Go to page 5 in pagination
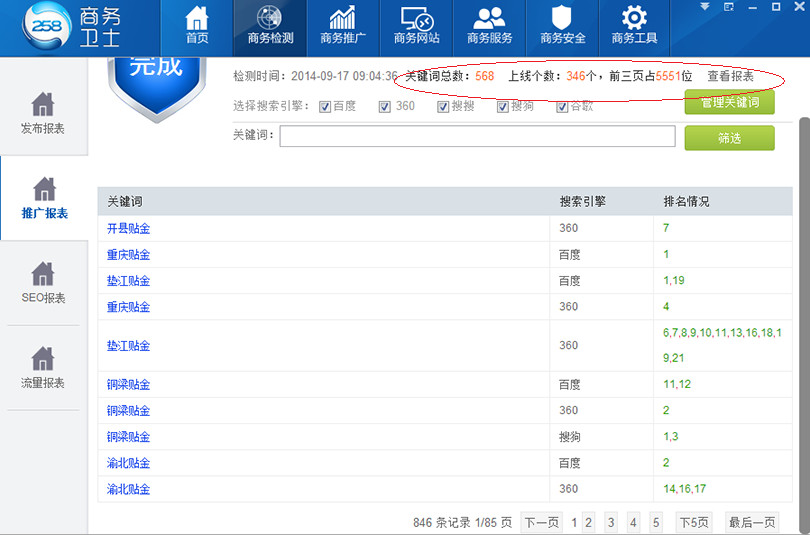The width and height of the screenshot is (810, 535). (656, 523)
